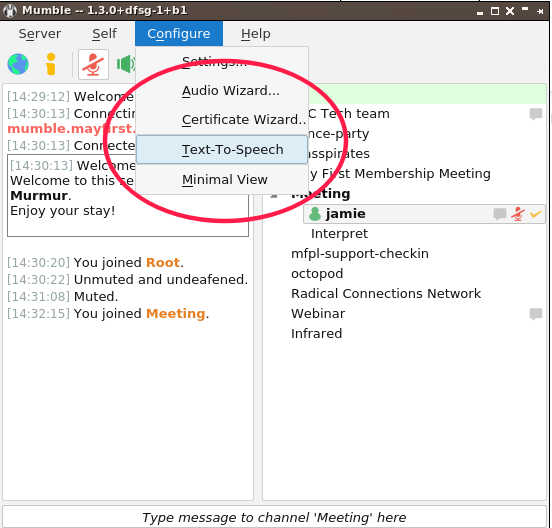Select the Infrared channel
The height and width of the screenshot is (528, 552).
coord(316,334)
